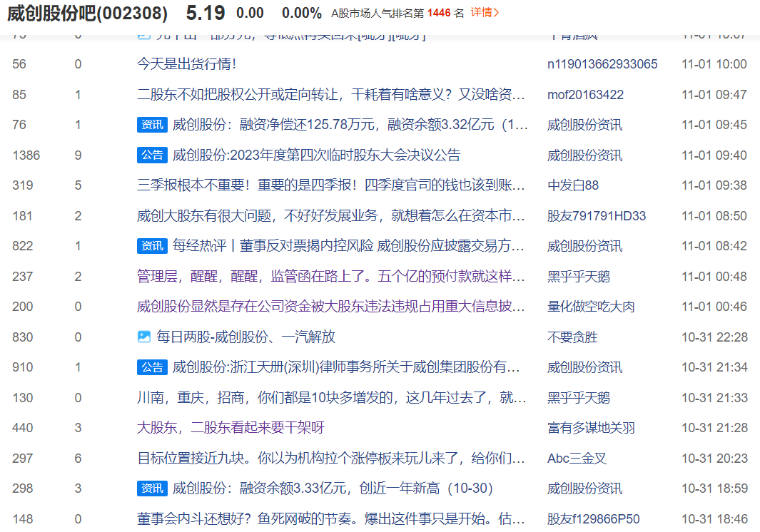Click the image icon beside 每日两股 post
Image resolution: width=760 pixels, height=532 pixels.
tap(144, 337)
